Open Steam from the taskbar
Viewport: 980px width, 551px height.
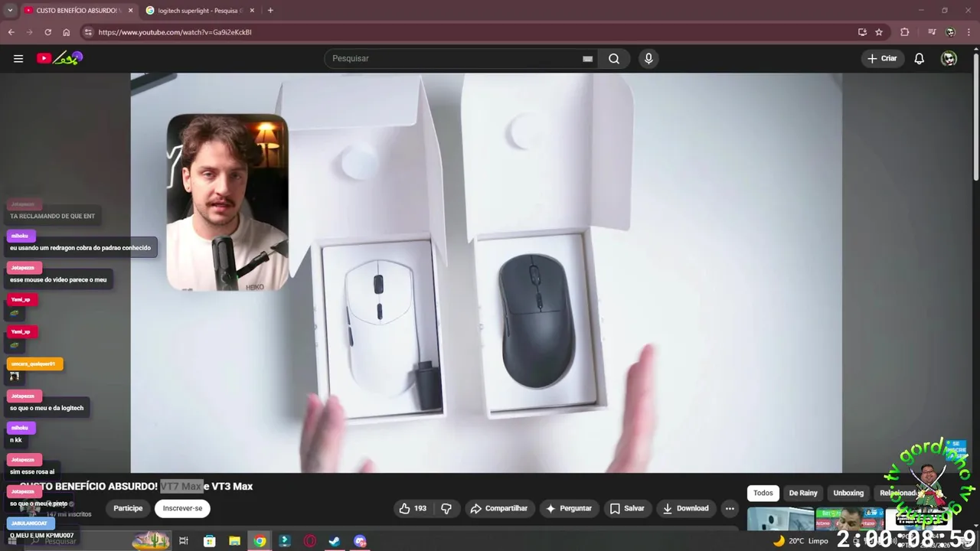(x=335, y=541)
